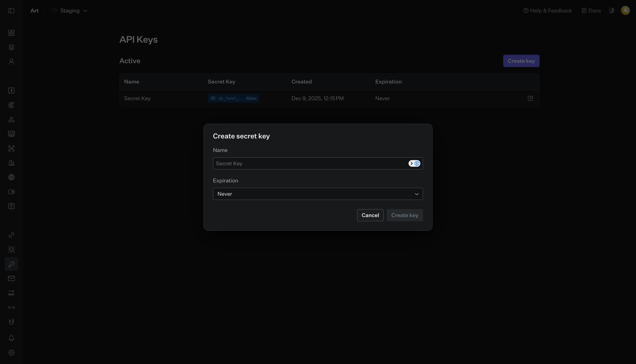Toggle the sidebar panel collapse icon
The height and width of the screenshot is (364, 636).
(x=11, y=10)
